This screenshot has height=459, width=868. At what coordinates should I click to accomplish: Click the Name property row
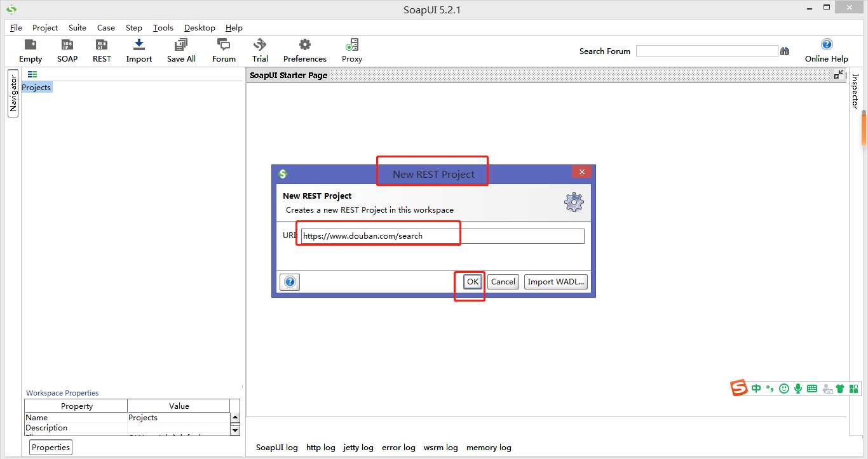pos(127,418)
